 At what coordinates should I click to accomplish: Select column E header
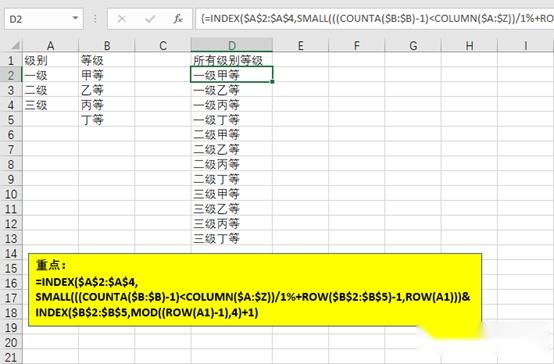[301, 45]
